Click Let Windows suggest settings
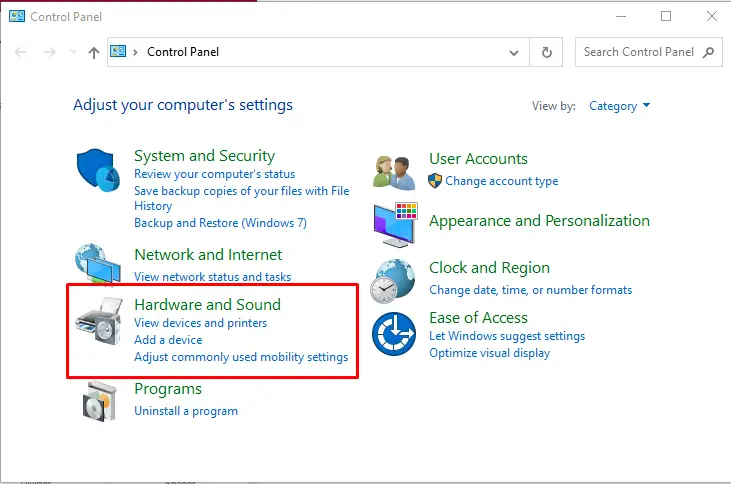731x484 pixels. coord(507,336)
